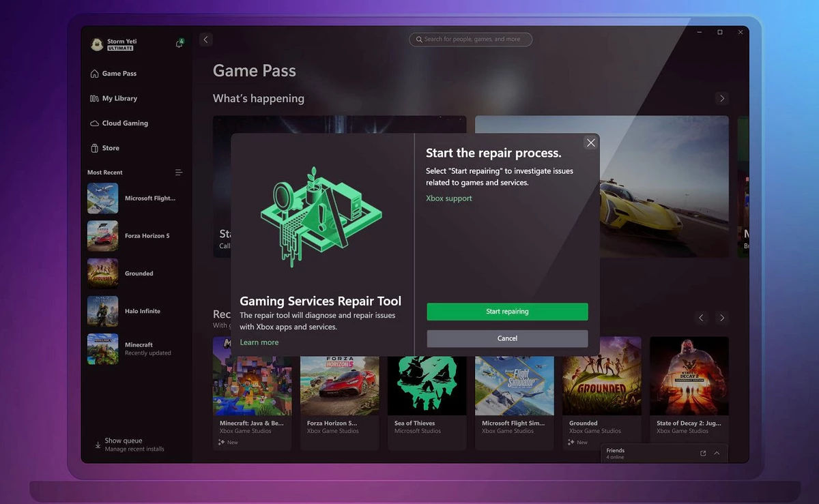Viewport: 819px width, 504px height.
Task: Follow the Xbox support link
Action: [x=449, y=198]
